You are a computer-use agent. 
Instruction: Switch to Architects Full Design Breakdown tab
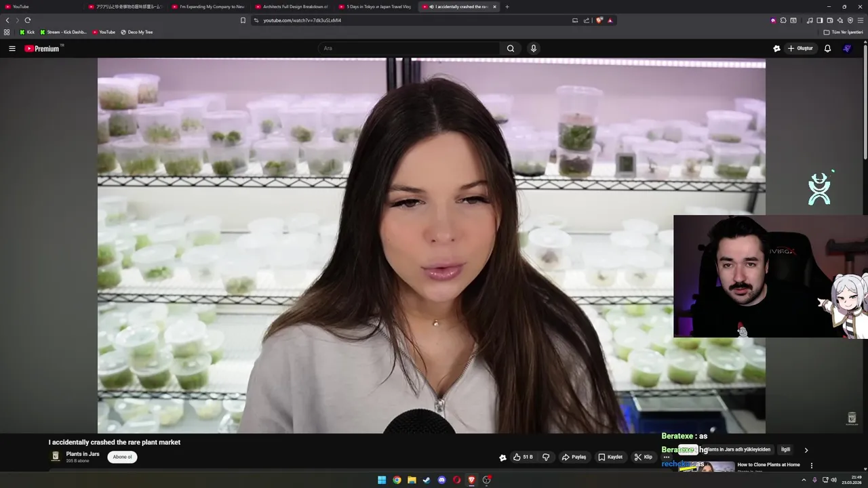(291, 7)
